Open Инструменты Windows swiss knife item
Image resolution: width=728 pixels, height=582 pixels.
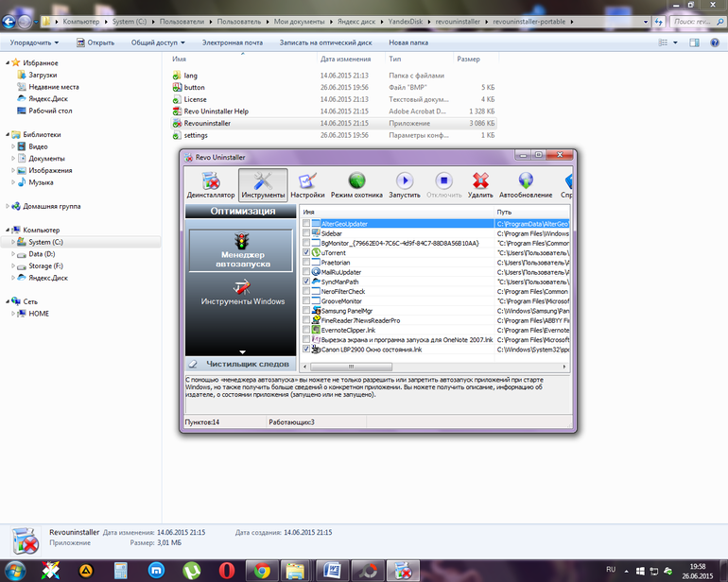[242, 292]
